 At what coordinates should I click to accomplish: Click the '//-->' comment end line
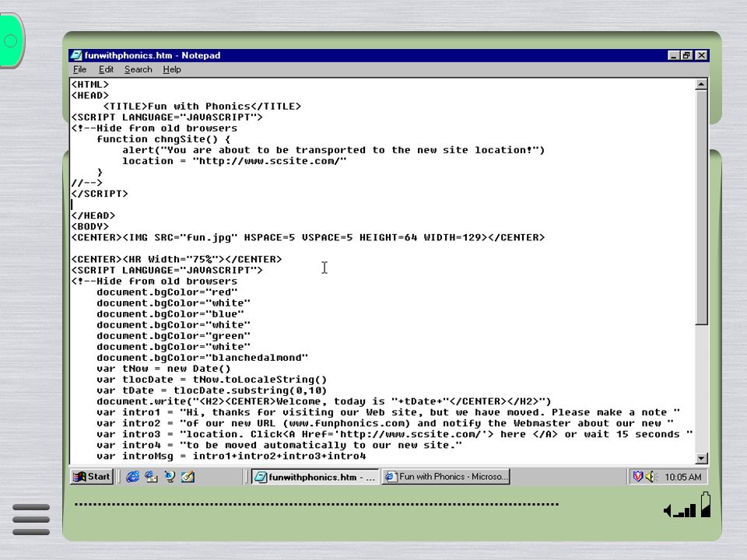pyautogui.click(x=86, y=183)
